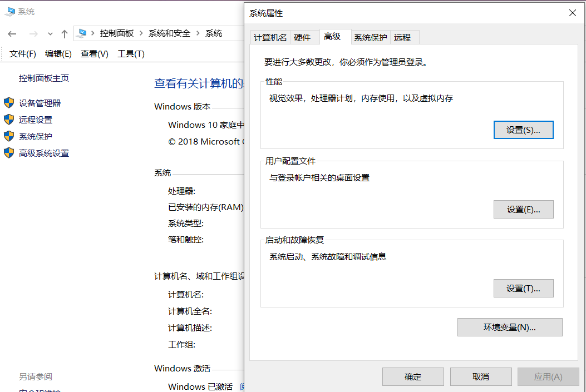
Task: Open startup and recovery 设置(T)
Action: point(523,288)
